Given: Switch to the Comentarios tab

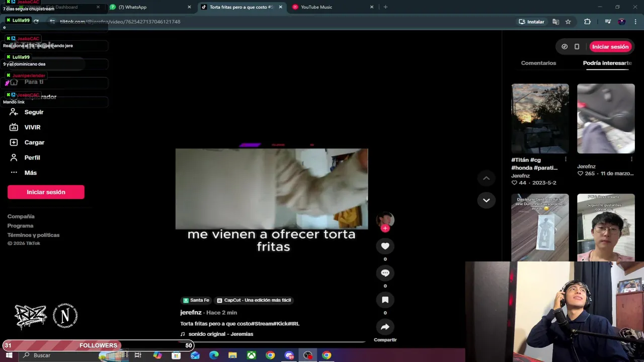Looking at the screenshot, I should coord(538,63).
